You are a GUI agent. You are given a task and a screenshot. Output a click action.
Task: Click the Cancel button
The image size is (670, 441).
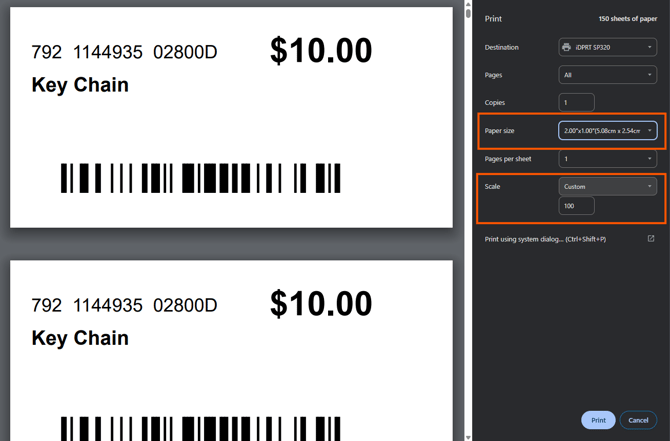pyautogui.click(x=638, y=420)
